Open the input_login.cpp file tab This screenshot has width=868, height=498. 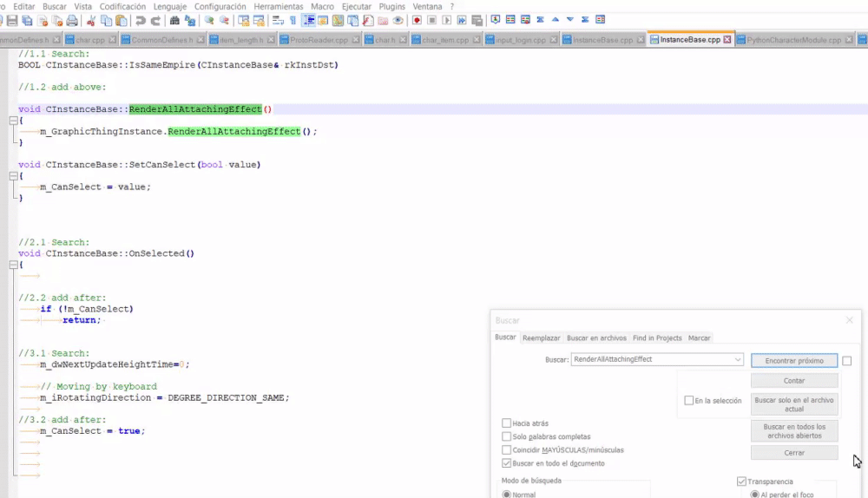(x=520, y=40)
